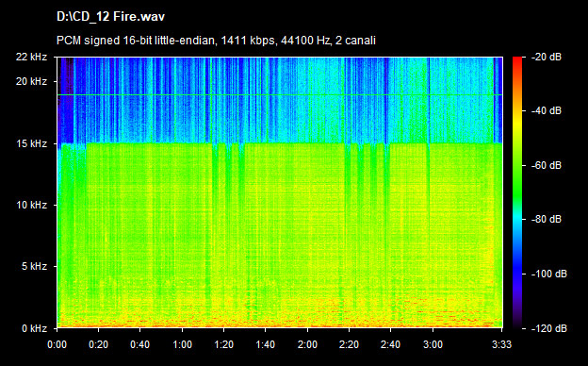Select the -100 dB level on color scale
Image resolution: width=588 pixels, height=366 pixels.
[549, 274]
